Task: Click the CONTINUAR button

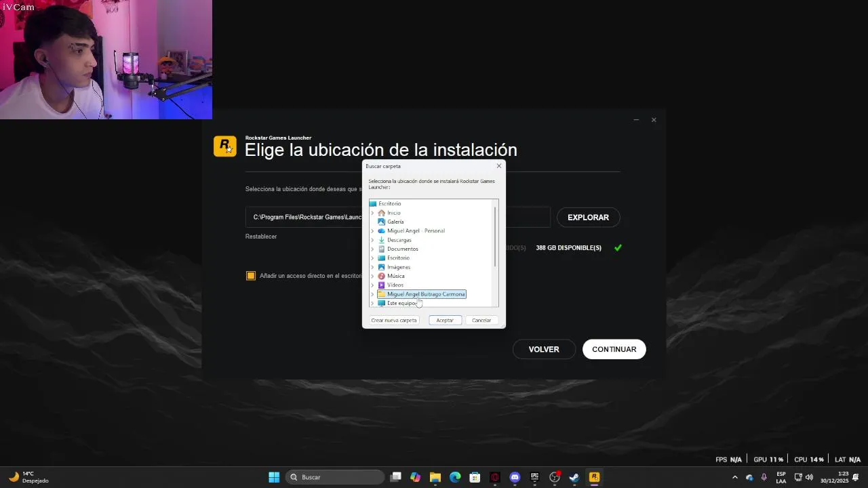Action: pyautogui.click(x=614, y=350)
